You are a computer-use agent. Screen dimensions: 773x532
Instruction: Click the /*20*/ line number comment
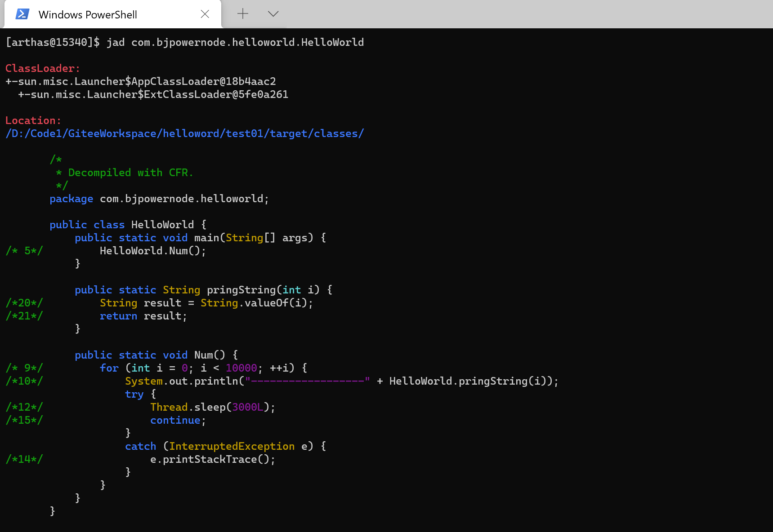pos(24,303)
